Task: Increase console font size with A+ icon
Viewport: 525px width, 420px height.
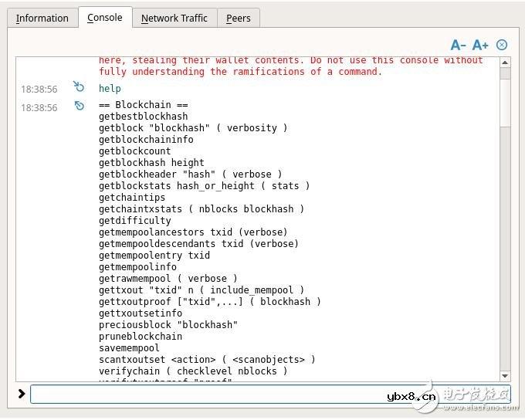Action: (x=480, y=45)
